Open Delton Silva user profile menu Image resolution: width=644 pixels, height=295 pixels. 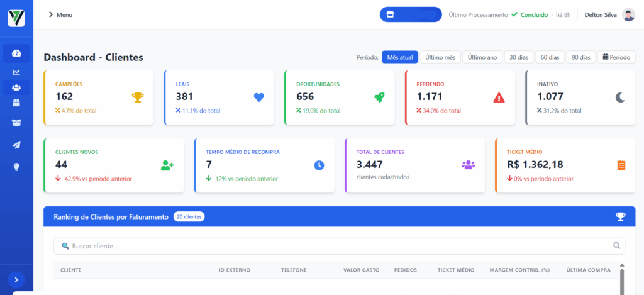pos(609,14)
